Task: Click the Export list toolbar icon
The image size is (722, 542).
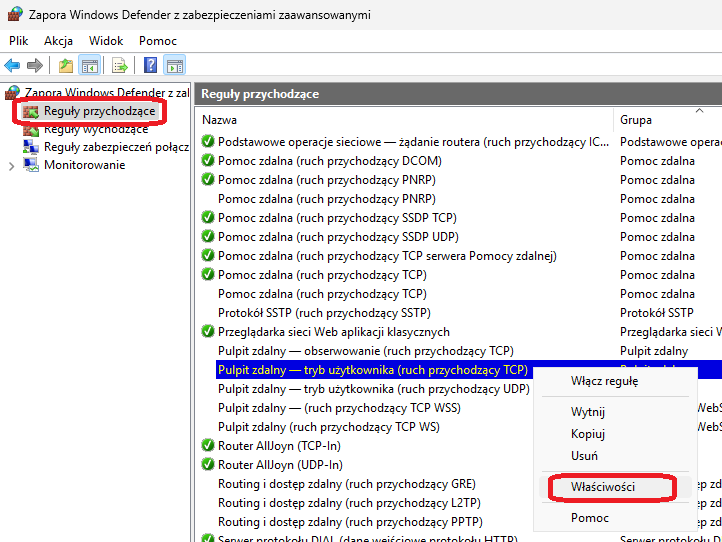Action: [x=120, y=66]
